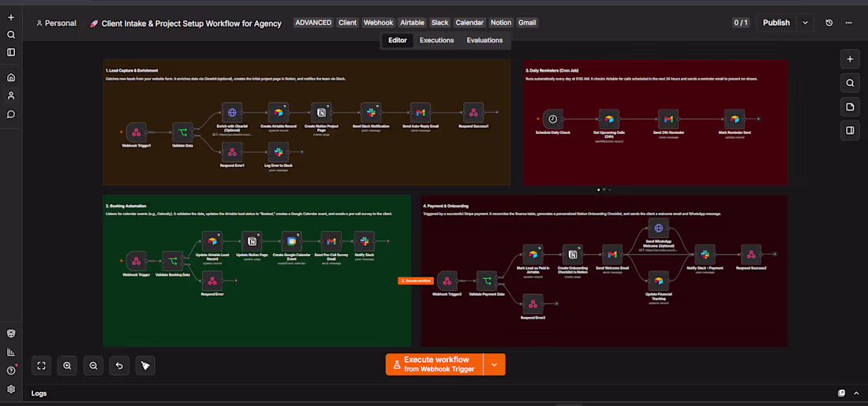Toggle the sidebar panel icon
The height and width of the screenshot is (406, 868).
pos(11,53)
